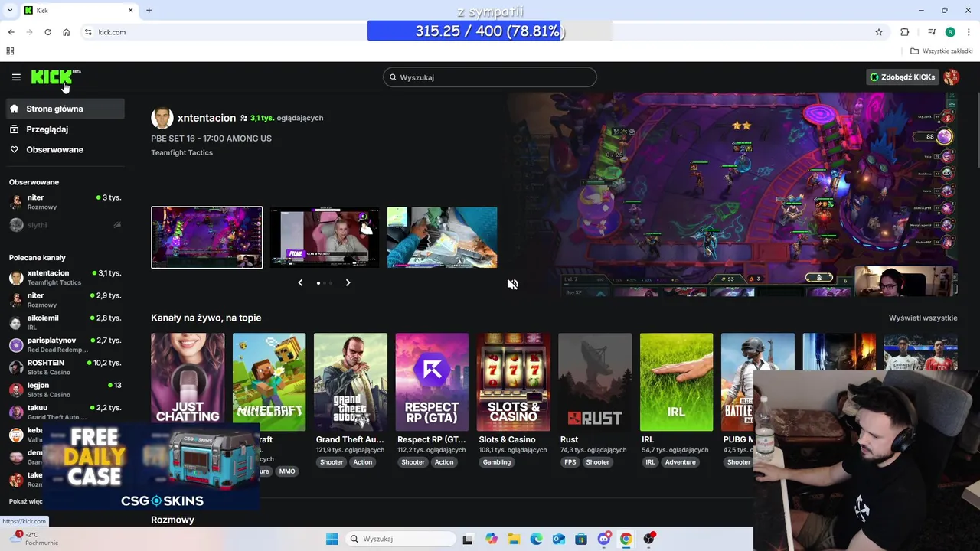Open the Chrome three-dot menu
The image size is (980, 551).
[969, 32]
